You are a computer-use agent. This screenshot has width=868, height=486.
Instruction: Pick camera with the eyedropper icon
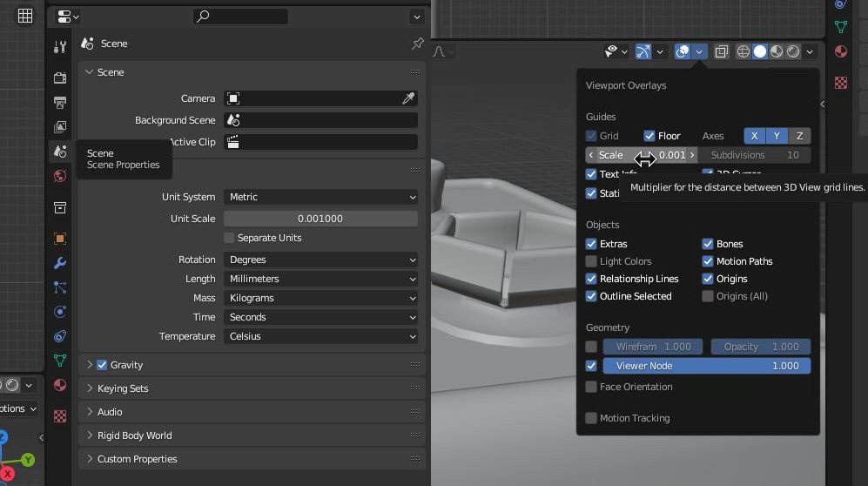tap(407, 98)
